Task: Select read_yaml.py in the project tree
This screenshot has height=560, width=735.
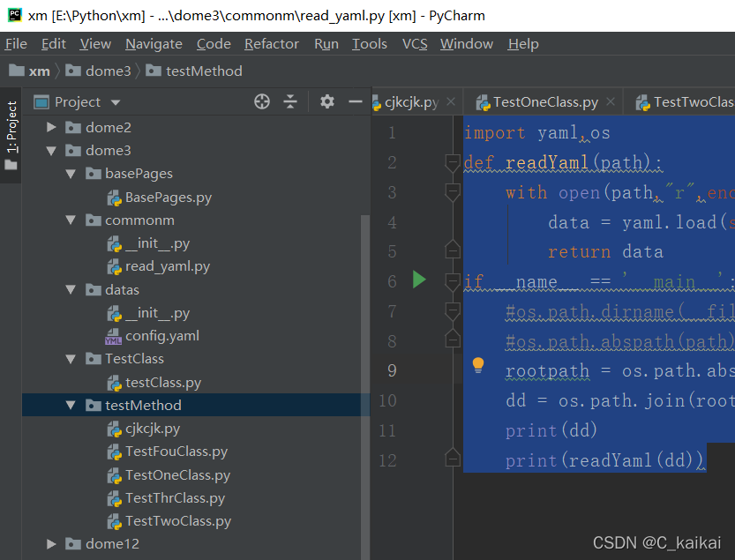Action: (x=159, y=266)
